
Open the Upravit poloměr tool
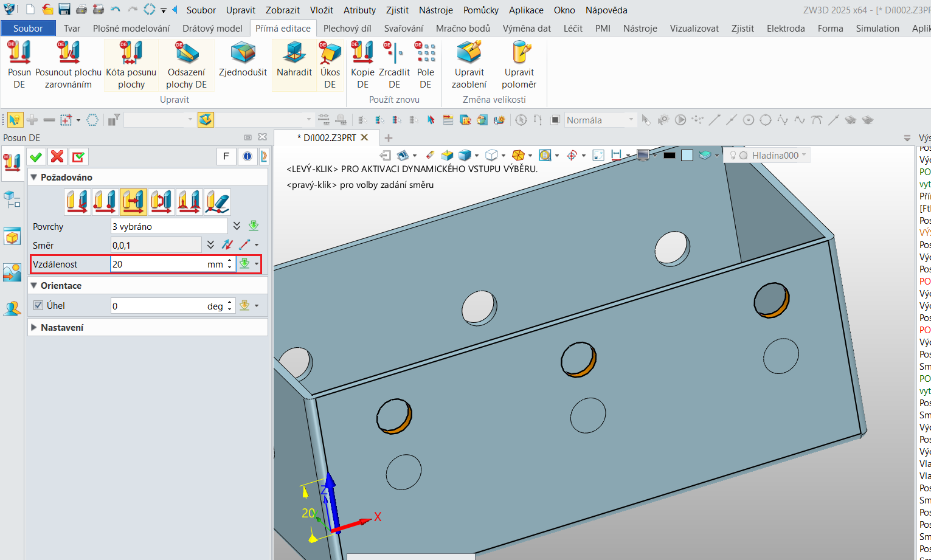coord(519,65)
